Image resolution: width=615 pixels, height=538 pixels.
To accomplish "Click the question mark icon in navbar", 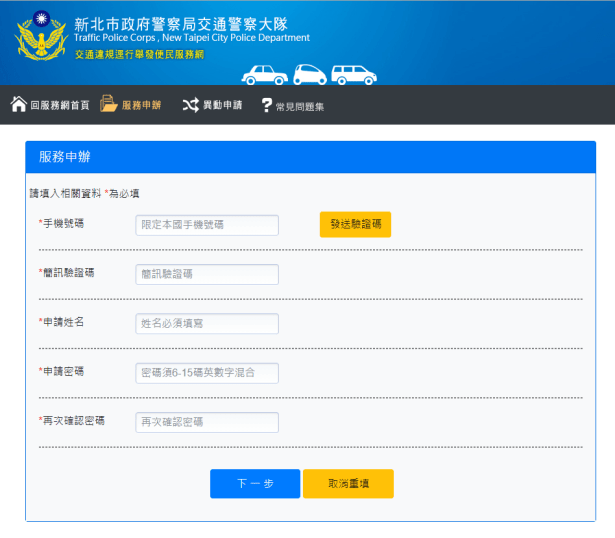I will tap(266, 106).
